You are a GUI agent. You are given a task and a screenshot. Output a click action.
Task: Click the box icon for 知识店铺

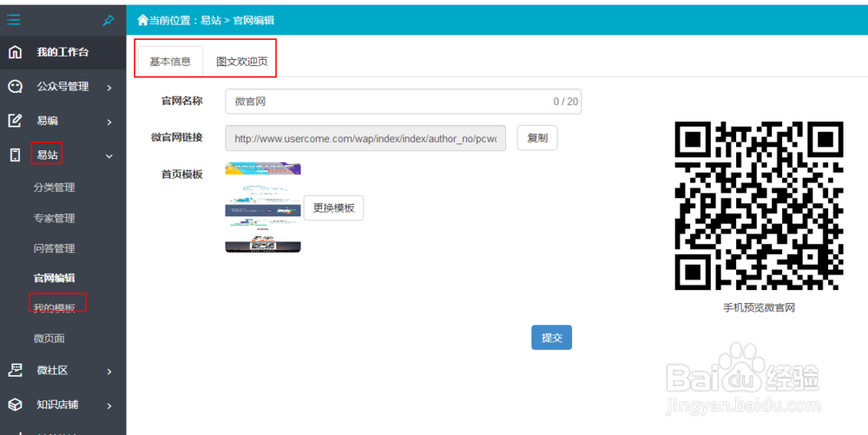pos(15,405)
